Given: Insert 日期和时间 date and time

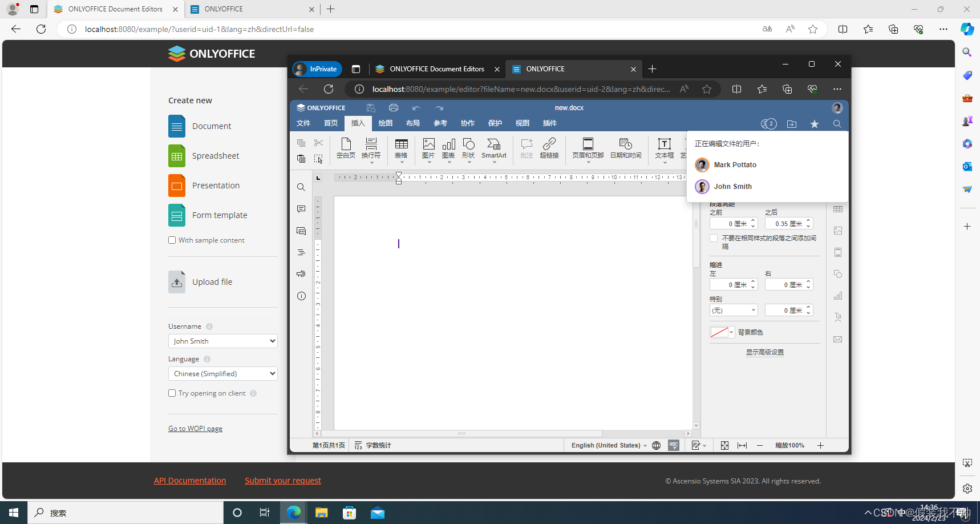Looking at the screenshot, I should point(626,148).
